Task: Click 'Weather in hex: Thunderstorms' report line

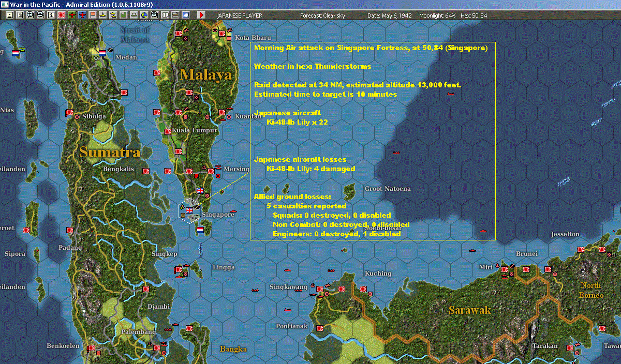Action: [313, 67]
